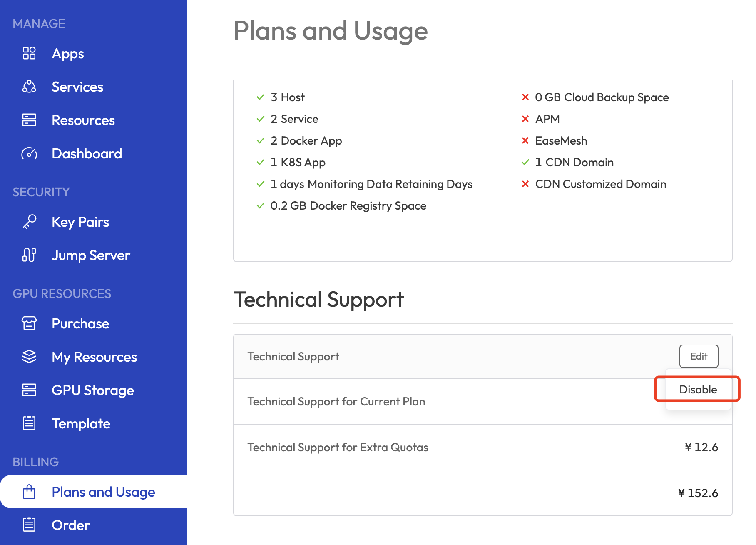This screenshot has width=756, height=545.
Task: Open My Resources in the sidebar
Action: (x=94, y=357)
